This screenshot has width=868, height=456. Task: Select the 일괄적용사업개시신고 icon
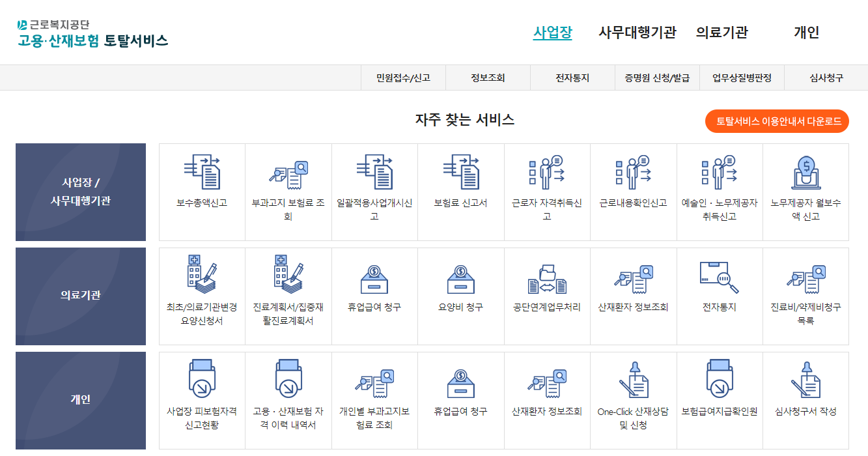(x=374, y=172)
